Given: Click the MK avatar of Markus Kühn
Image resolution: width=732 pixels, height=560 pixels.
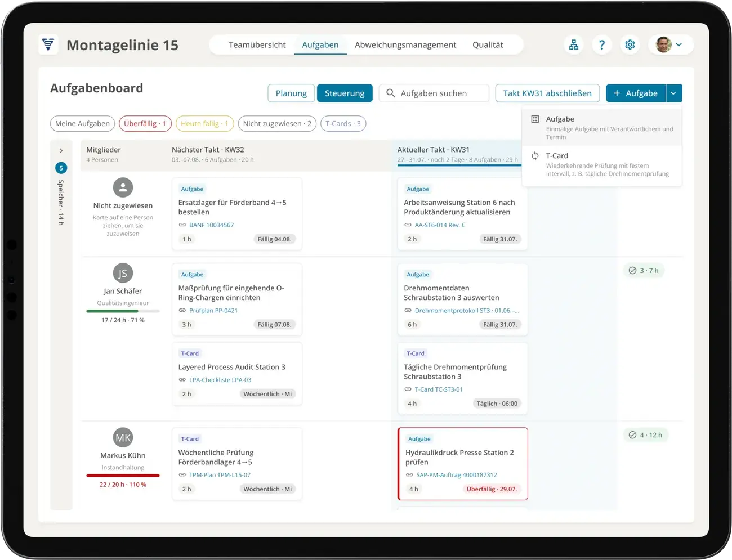Looking at the screenshot, I should click(123, 437).
